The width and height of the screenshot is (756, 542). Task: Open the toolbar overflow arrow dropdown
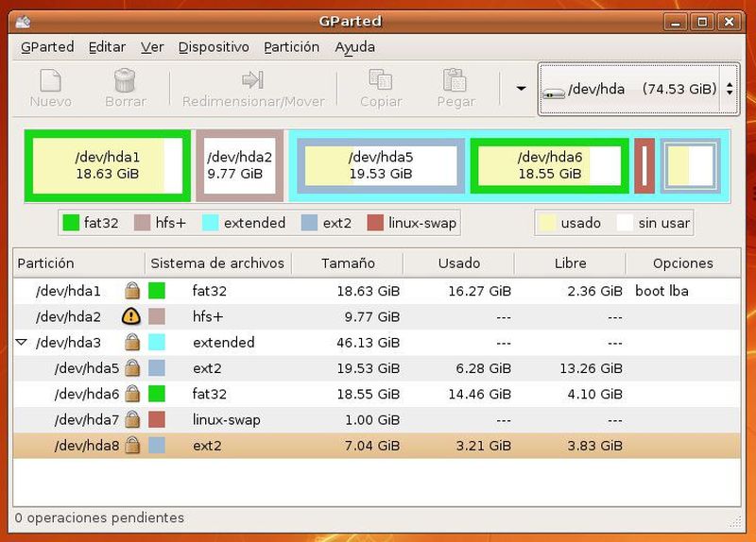(520, 89)
